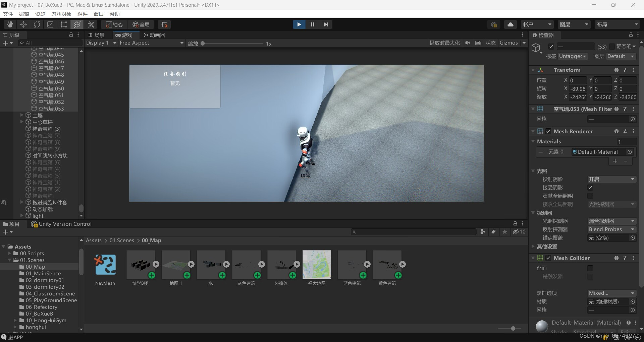Toggle game view audio mute icon

point(467,43)
